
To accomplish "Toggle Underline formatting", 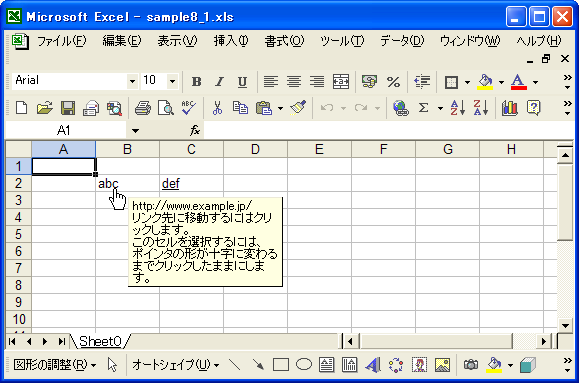I will pos(242,82).
